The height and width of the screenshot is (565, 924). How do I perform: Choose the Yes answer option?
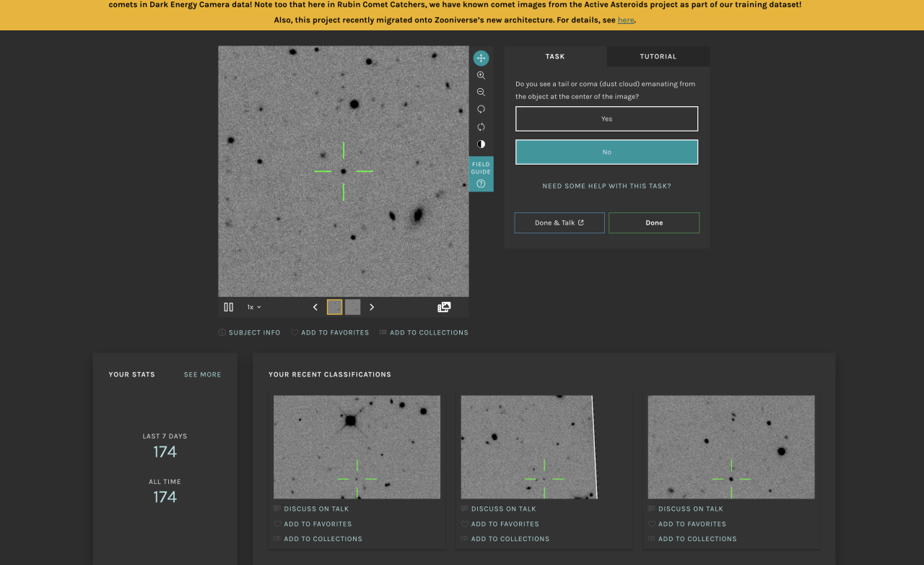click(x=606, y=119)
